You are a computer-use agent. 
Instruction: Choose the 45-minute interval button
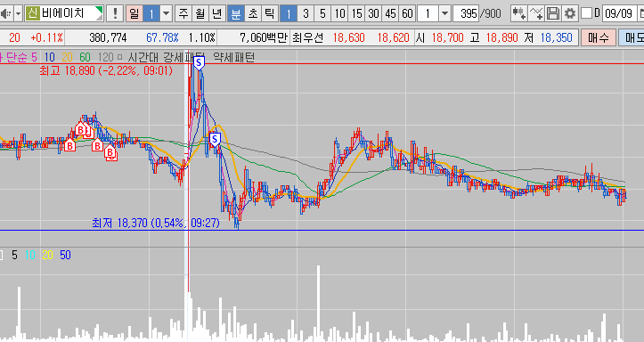pyautogui.click(x=390, y=14)
